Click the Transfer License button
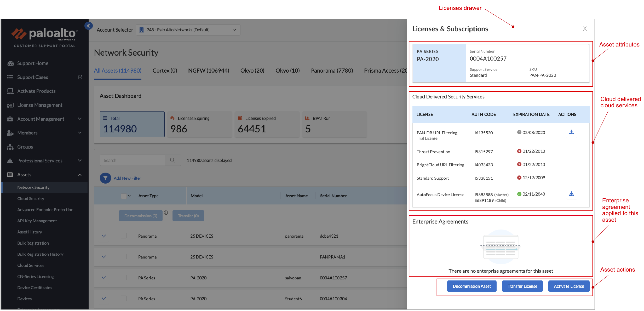 (522, 286)
